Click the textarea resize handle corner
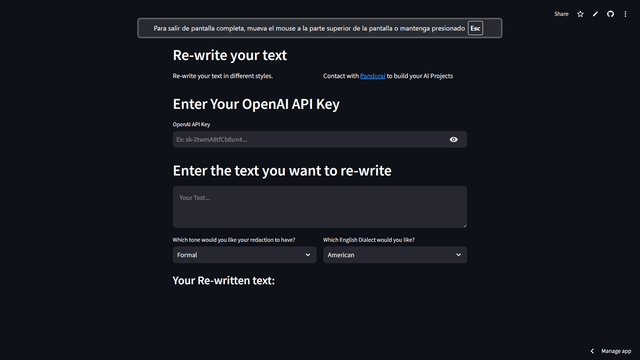This screenshot has height=360, width=640. pyautogui.click(x=464, y=225)
